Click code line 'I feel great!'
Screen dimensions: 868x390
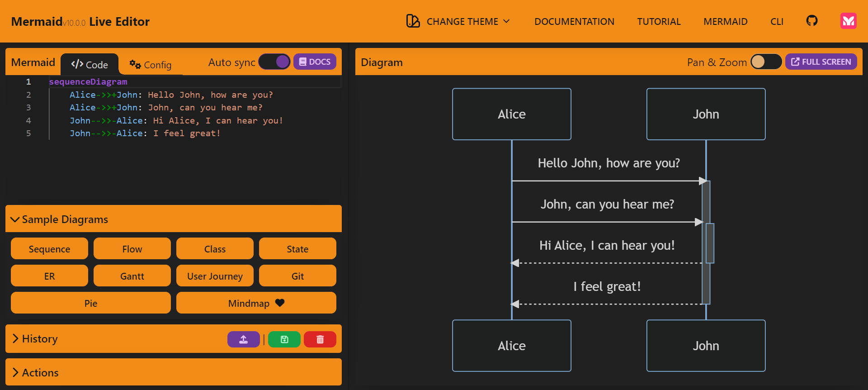click(x=145, y=133)
